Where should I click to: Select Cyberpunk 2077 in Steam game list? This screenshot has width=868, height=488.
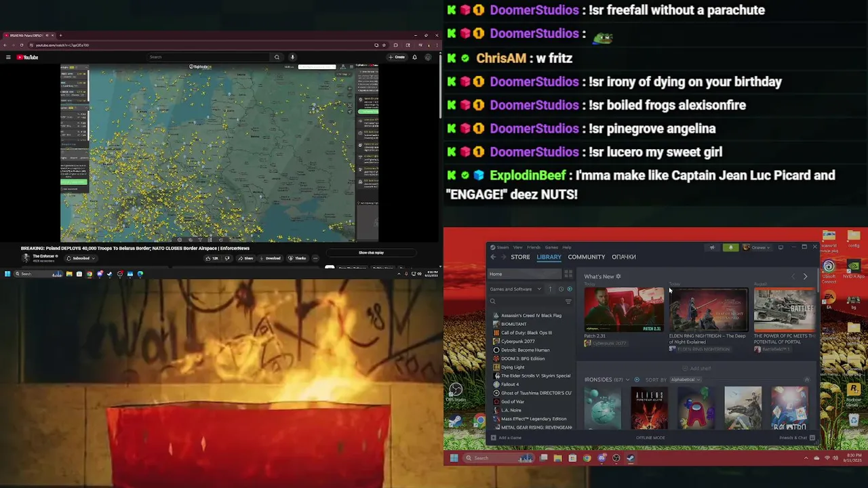click(517, 342)
